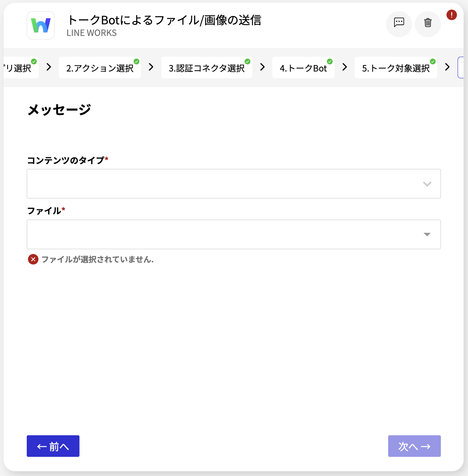Open the コンテンツのタイプ dropdown
468x476 pixels.
tap(234, 184)
